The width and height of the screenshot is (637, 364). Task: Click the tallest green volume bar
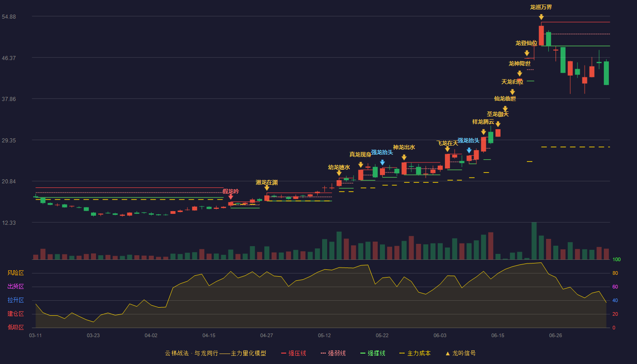[534, 241]
